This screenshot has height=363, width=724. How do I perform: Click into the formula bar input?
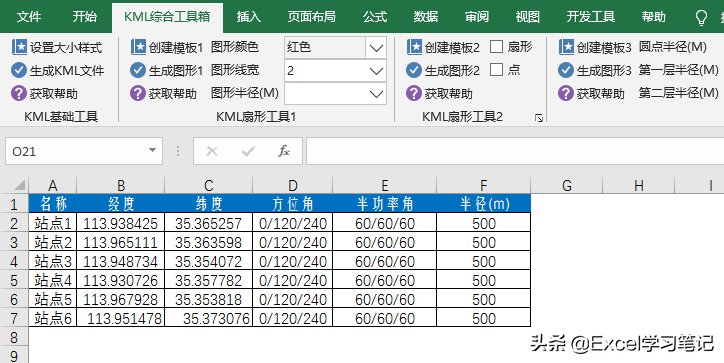515,151
